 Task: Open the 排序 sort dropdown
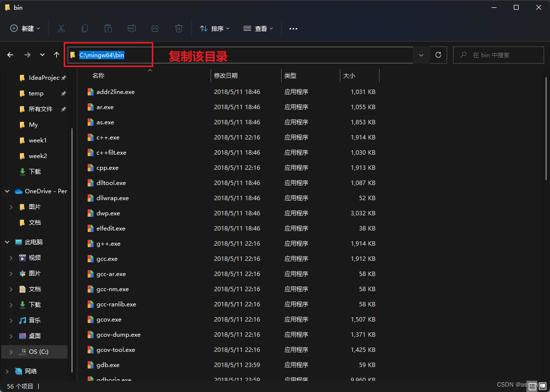215,28
